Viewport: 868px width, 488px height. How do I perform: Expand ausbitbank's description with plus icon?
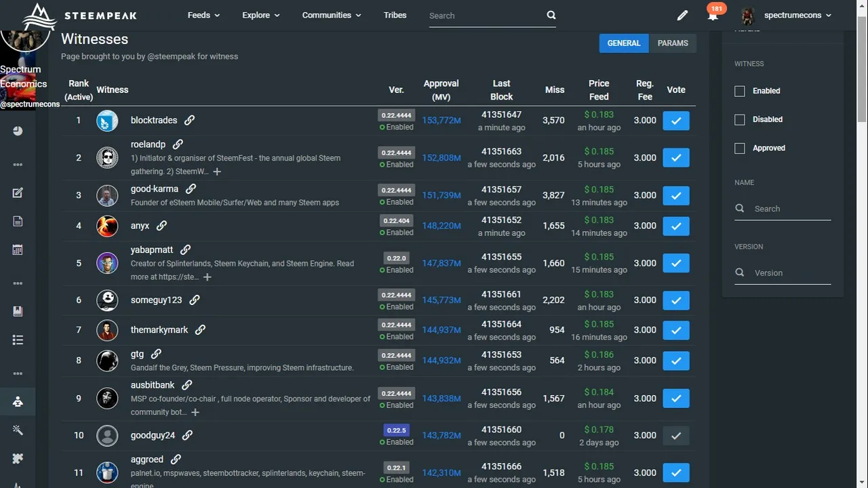click(195, 412)
